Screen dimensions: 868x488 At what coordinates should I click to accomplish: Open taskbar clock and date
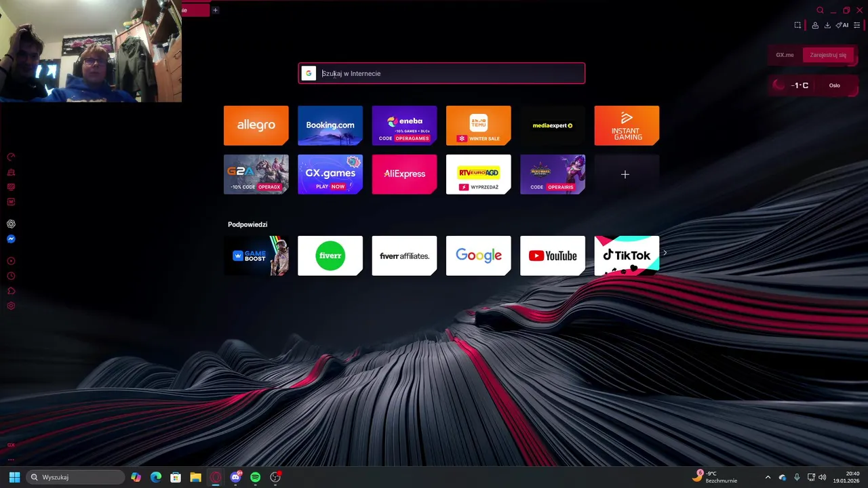[847, 477]
